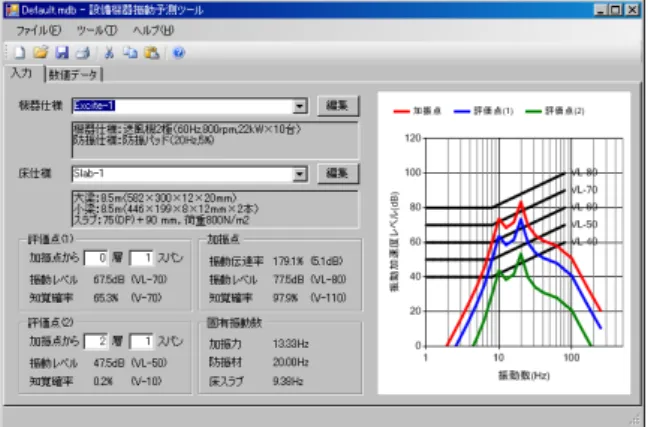
Task: Close the window
Action: click(632, 10)
